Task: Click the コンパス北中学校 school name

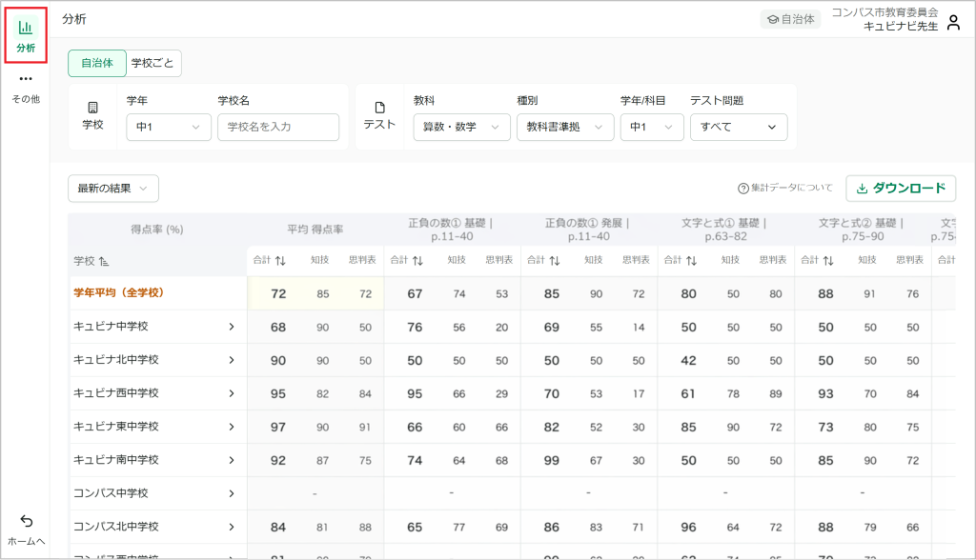Action: (115, 527)
